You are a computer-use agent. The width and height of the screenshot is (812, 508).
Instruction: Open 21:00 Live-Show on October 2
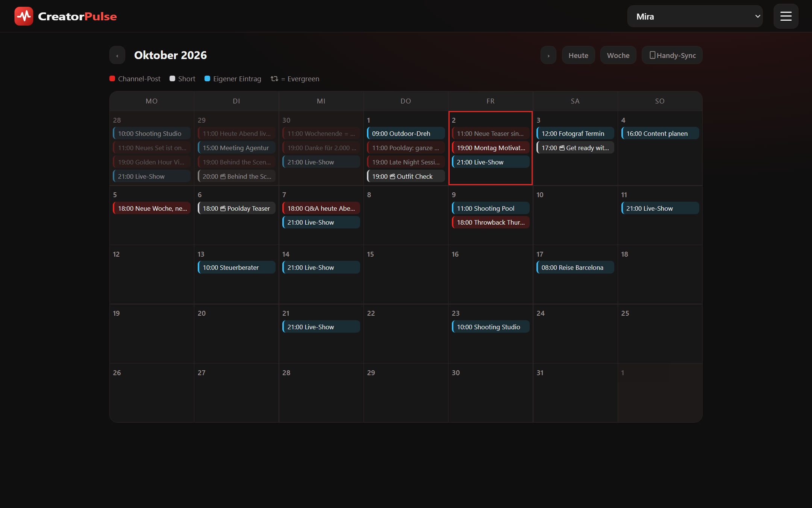point(491,162)
